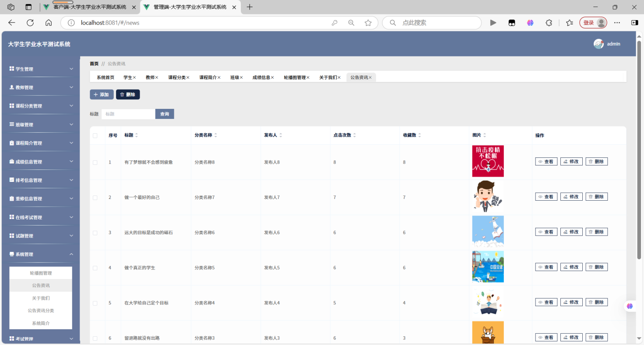Check the box for row 有了梦想就不会感到疲惫
The height and width of the screenshot is (345, 644).
click(x=95, y=162)
